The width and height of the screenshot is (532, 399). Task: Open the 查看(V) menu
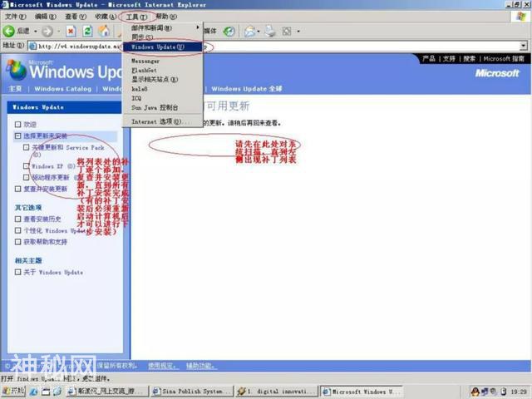coord(76,17)
